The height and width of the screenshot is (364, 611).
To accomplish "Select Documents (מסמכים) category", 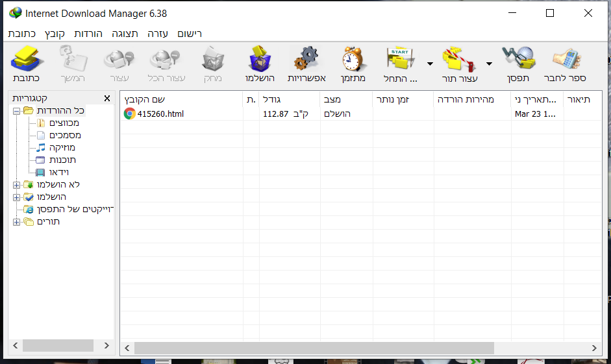I will [65, 136].
